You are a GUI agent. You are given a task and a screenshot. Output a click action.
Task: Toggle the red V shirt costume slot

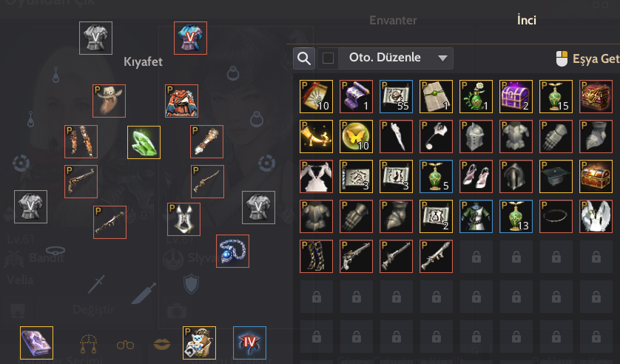(190, 38)
